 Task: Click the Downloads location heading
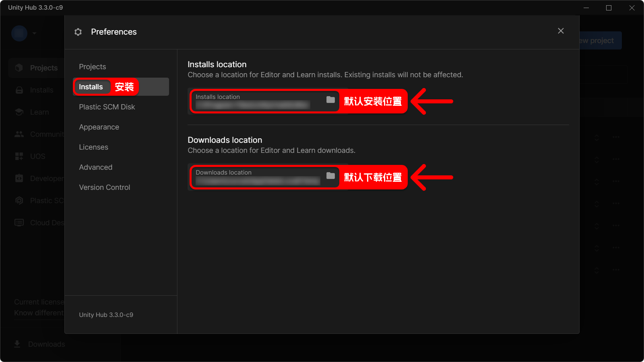[x=225, y=140]
